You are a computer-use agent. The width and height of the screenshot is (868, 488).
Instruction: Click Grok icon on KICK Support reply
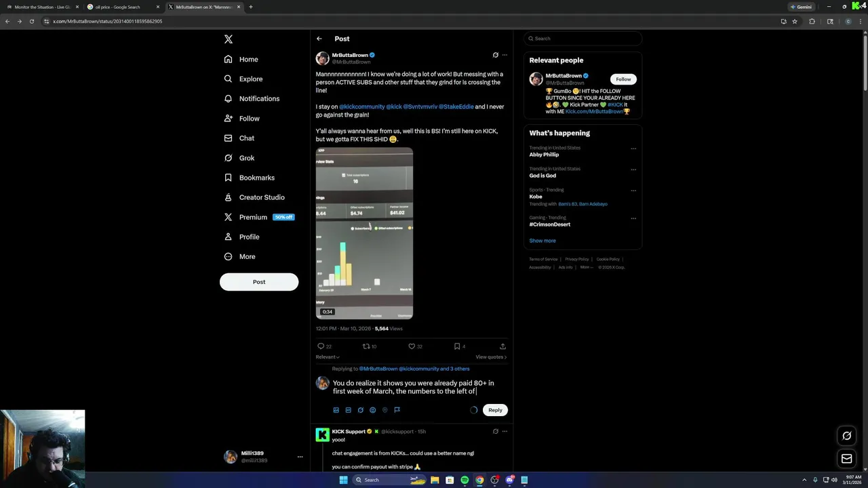(495, 431)
